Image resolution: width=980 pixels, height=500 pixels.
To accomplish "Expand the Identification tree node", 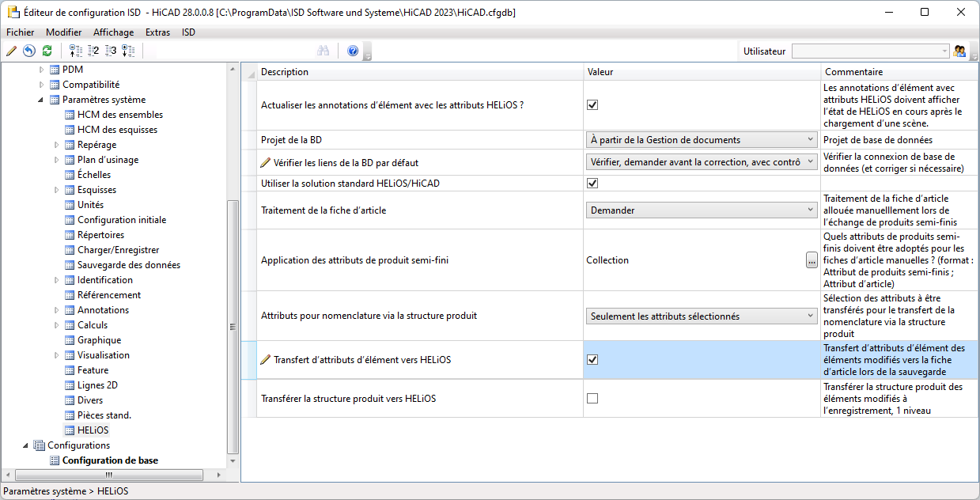I will pyautogui.click(x=57, y=280).
